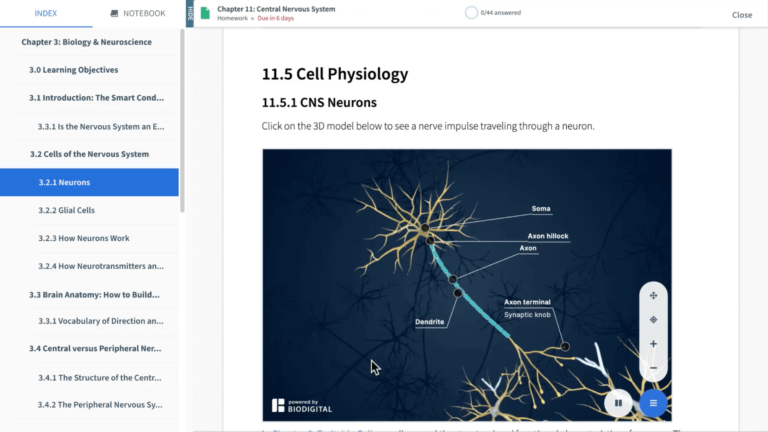768x432 pixels.
Task: Zoom in on the neuron model
Action: [x=653, y=344]
